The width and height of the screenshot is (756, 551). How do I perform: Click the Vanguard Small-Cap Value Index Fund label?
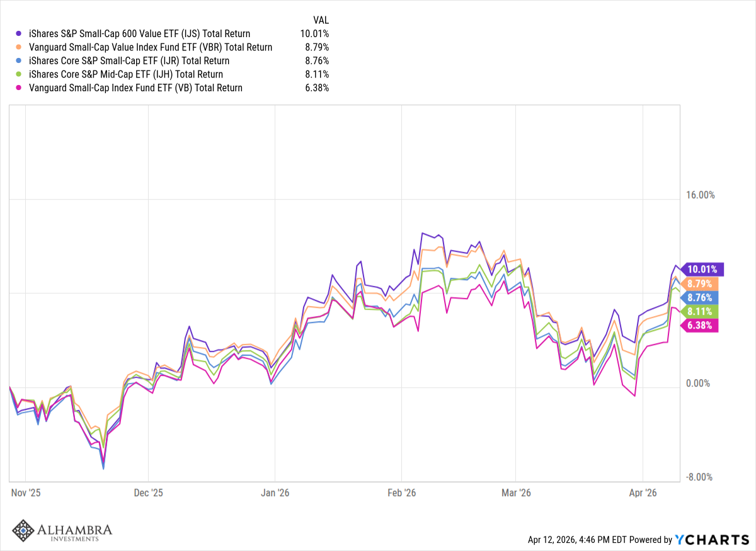(x=151, y=47)
